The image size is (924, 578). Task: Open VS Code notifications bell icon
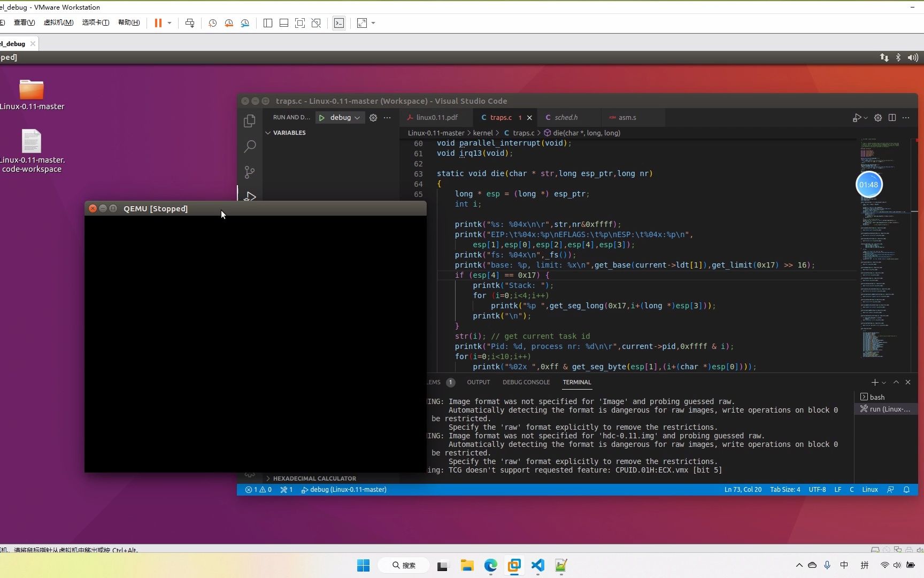(x=906, y=490)
